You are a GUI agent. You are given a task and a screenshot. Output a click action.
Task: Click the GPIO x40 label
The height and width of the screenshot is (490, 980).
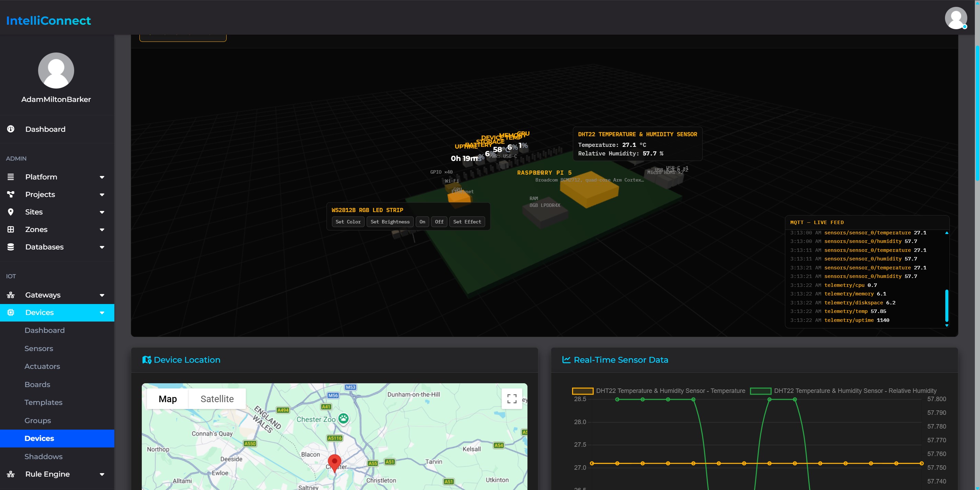coord(441,172)
